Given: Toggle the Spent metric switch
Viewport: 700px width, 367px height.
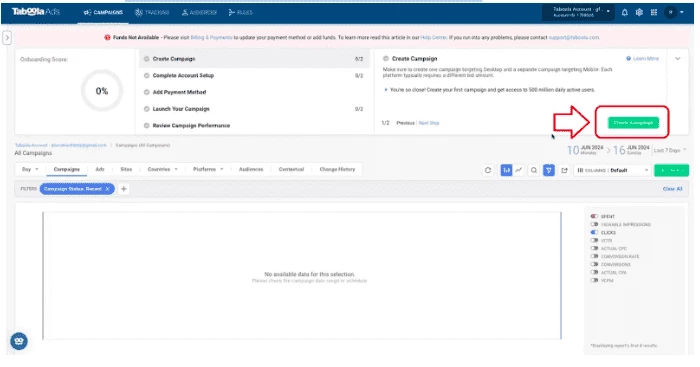Looking at the screenshot, I should click(x=594, y=216).
